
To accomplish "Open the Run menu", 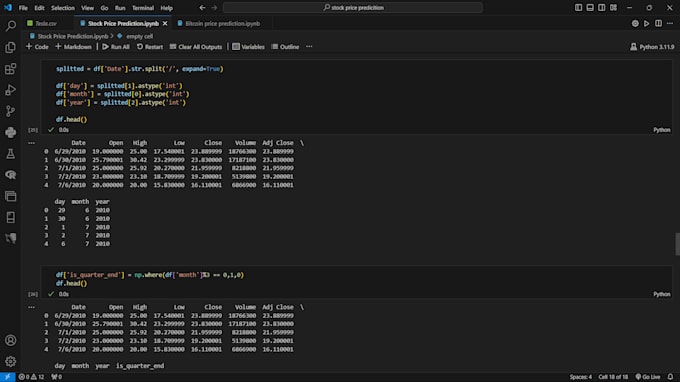I will [120, 8].
